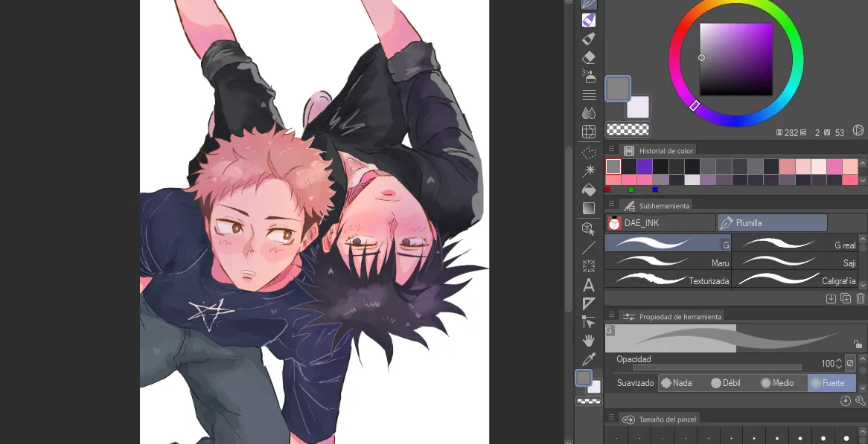Select the Fill bucket tool
868x444 pixels.
coord(588,190)
